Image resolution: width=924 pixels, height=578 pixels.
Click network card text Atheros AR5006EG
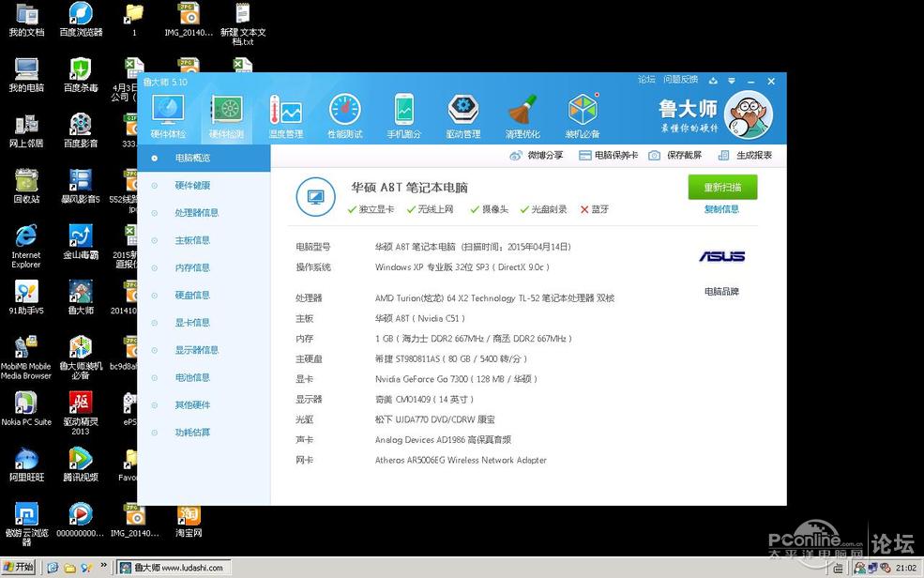tap(461, 460)
